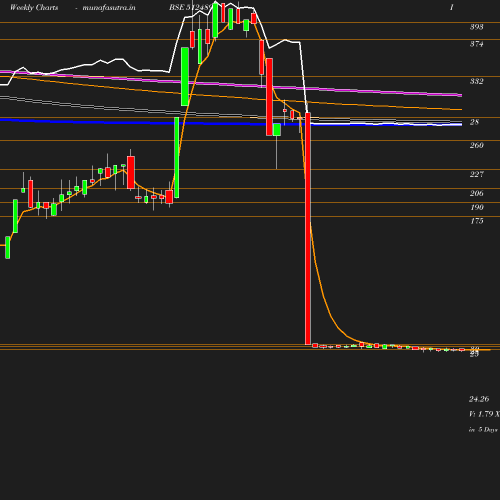Select the 332 price axis label

tap(477, 81)
